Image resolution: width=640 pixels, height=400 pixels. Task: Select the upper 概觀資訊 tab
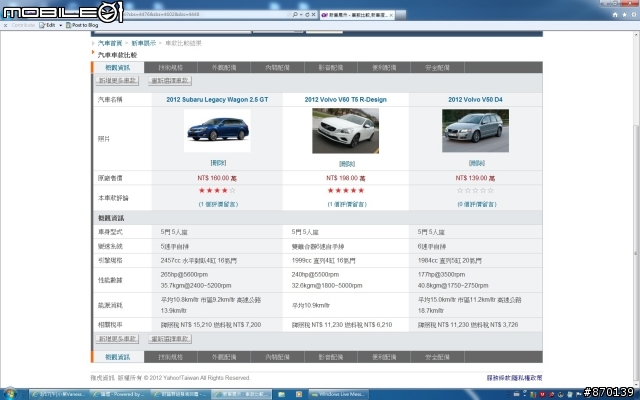[x=118, y=67]
